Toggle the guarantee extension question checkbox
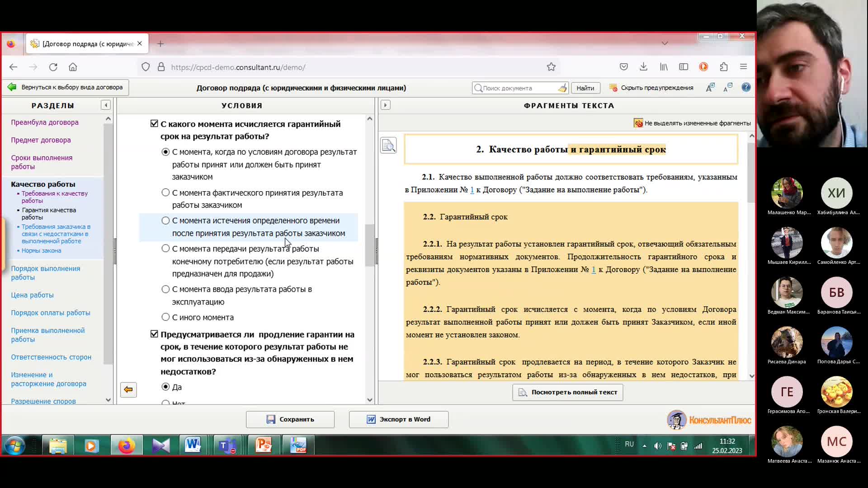The image size is (868, 488). click(x=154, y=334)
